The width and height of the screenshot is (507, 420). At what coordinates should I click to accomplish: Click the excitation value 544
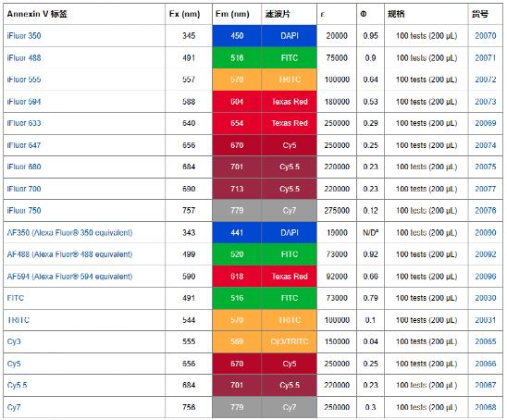(x=189, y=320)
